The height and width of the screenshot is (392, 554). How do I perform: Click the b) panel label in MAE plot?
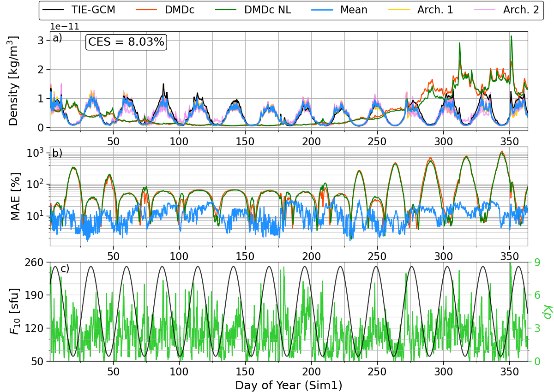57,154
